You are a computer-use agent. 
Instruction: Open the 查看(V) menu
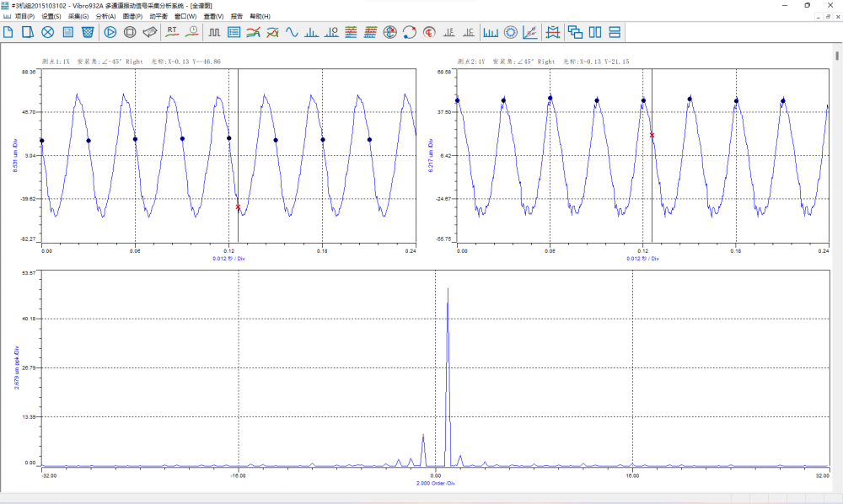(x=213, y=17)
